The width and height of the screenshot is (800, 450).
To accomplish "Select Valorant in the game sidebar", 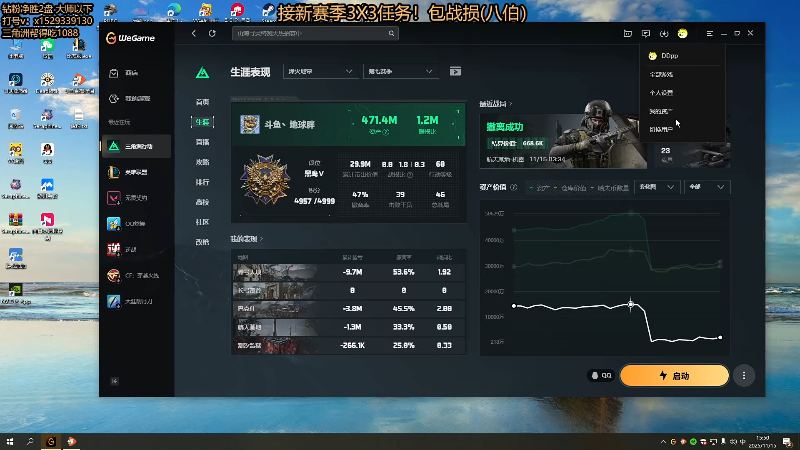I will [x=136, y=198].
